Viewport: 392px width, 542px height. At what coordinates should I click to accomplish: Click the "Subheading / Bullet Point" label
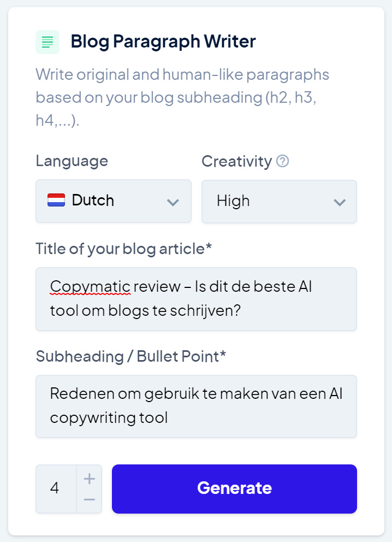130,356
